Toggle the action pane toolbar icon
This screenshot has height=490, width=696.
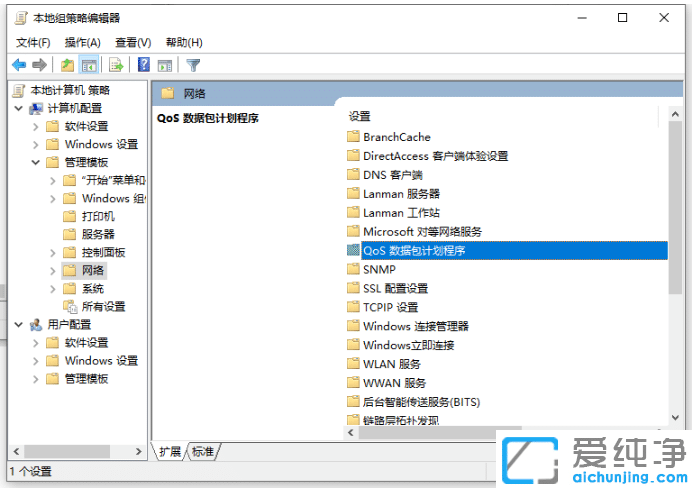tap(165, 65)
